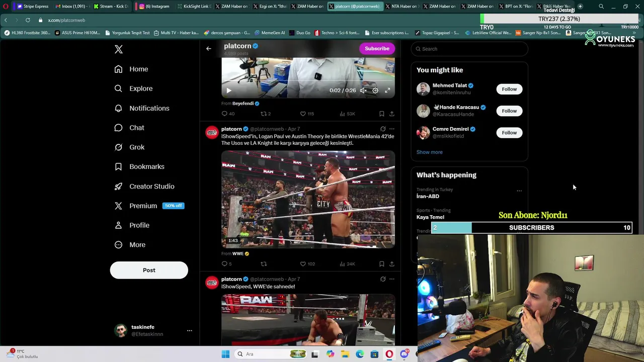Viewport: 644px width, 362px height.
Task: Switch to the Stream - Kick tab
Action: click(111, 7)
